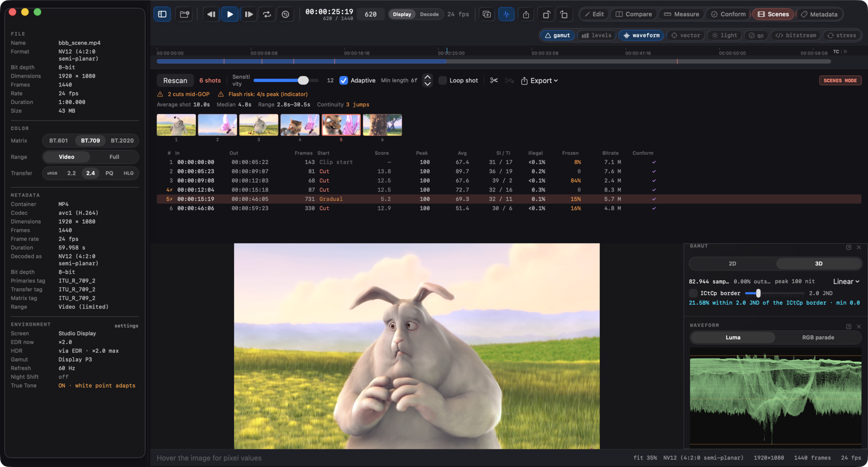The width and height of the screenshot is (868, 467).
Task: Open the Linear scale dropdown
Action: (846, 281)
